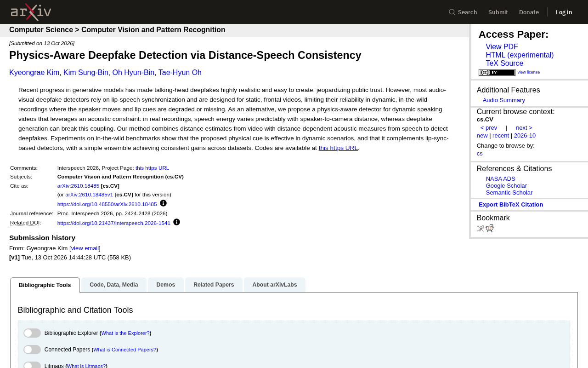Click info icon beside Related DOI link
Viewport: 588px width, 368px height.
pos(176,222)
